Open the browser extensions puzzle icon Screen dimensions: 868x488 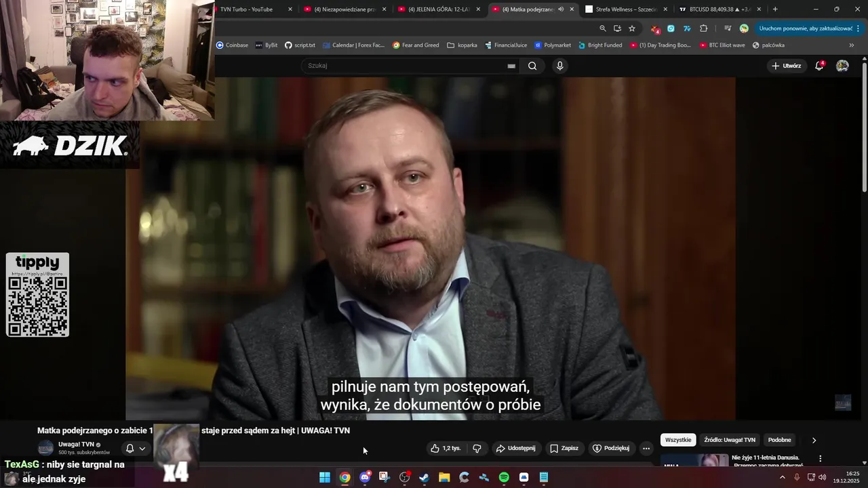(703, 28)
